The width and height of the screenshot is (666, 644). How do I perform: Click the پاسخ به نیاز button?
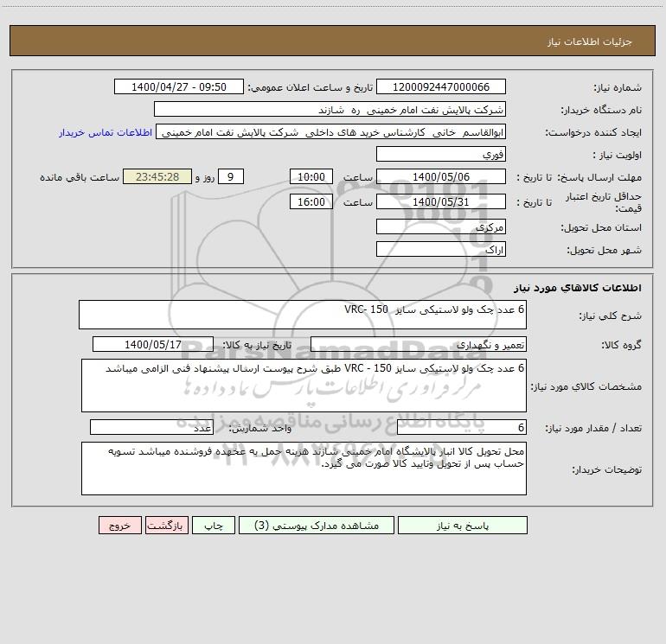coord(463,526)
